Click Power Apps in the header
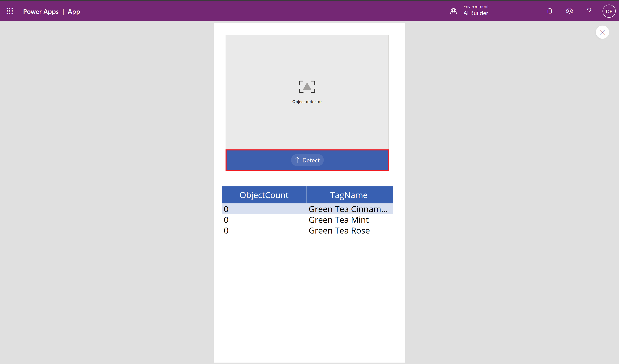 41,11
